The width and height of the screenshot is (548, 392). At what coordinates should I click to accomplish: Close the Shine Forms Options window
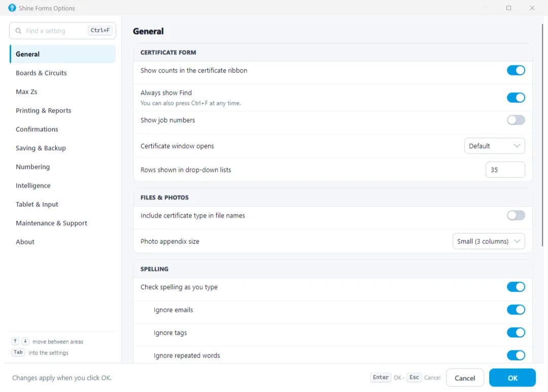532,8
